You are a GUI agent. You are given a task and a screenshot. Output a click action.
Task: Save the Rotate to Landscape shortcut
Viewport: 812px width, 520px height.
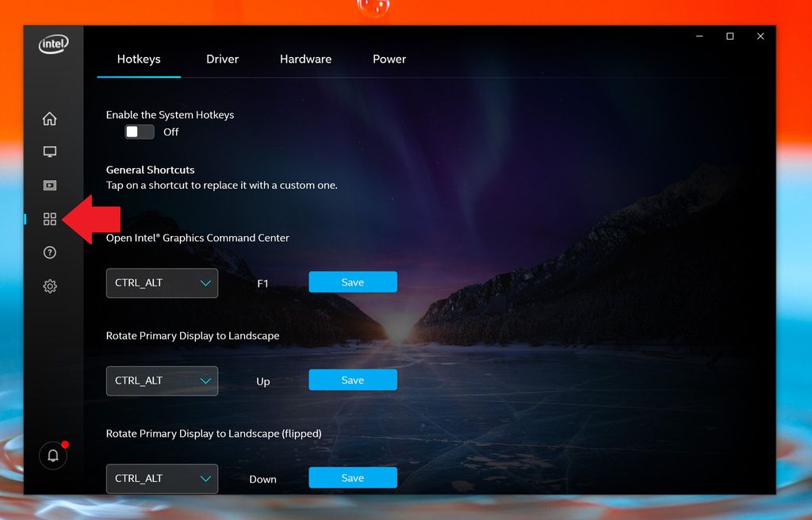[353, 380]
